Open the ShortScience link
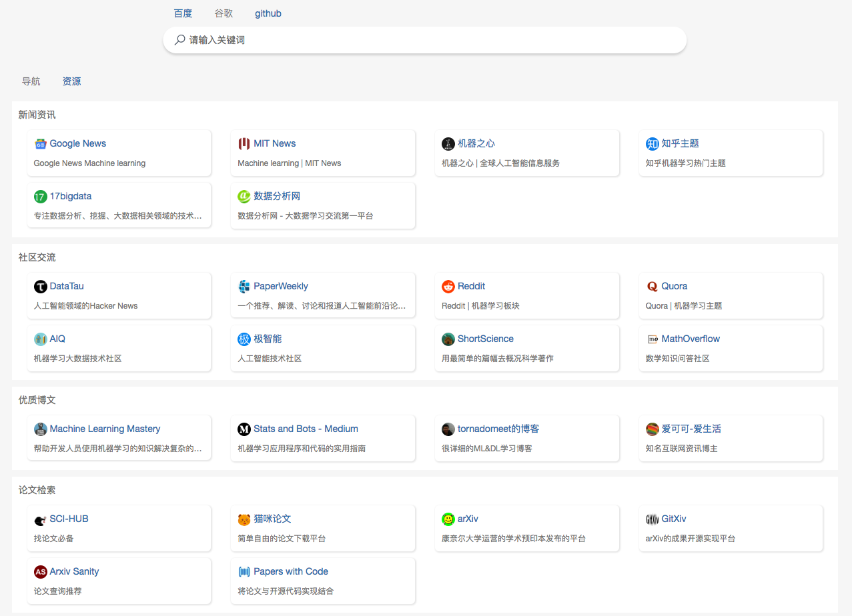Screen dimensions: 852x616 tap(486, 339)
